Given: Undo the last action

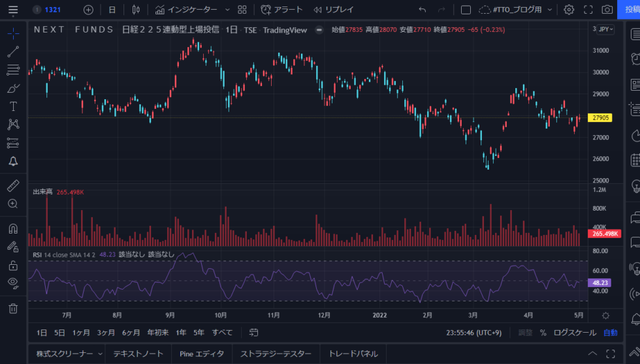Looking at the screenshot, I should (423, 10).
